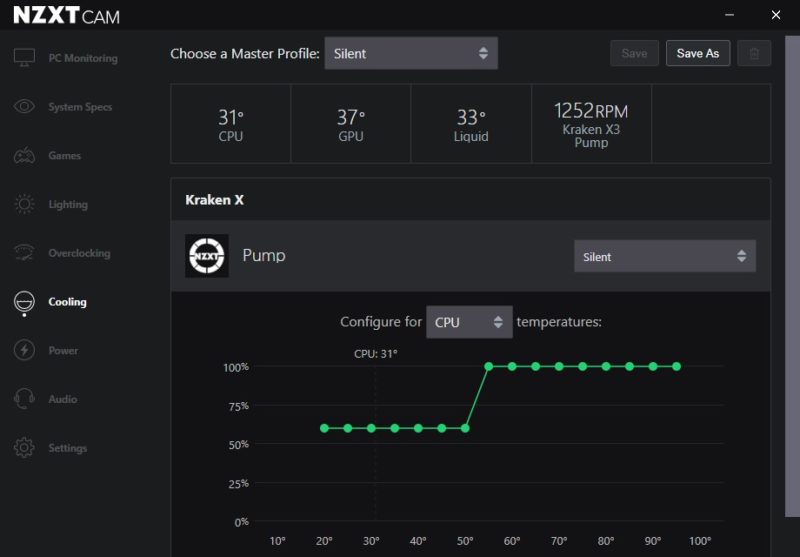Switch to the Lighting page
Viewport: 800px width, 557px height.
click(68, 205)
